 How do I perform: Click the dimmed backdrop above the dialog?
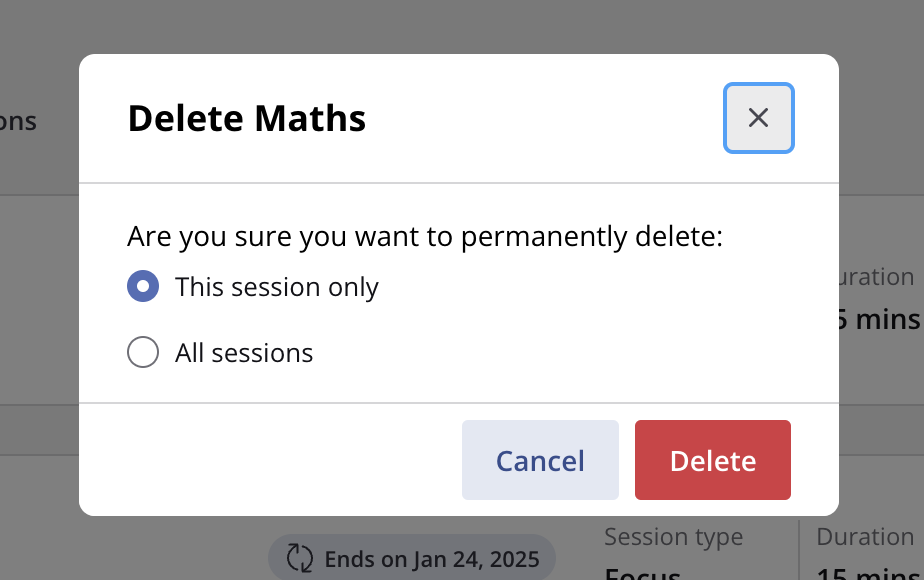pos(460,27)
